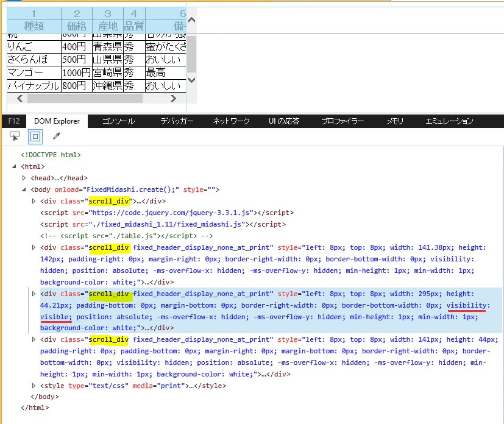Collapse the body node

pyautogui.click(x=24, y=189)
